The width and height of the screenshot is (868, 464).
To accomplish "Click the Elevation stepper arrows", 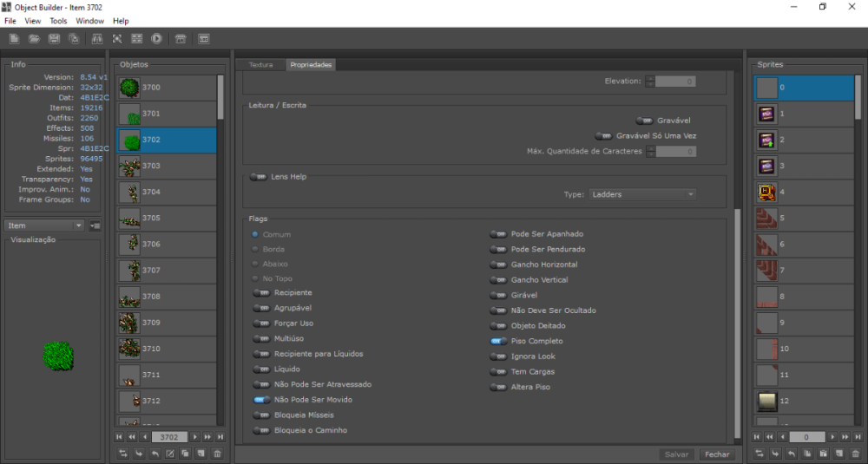I will pos(649,82).
